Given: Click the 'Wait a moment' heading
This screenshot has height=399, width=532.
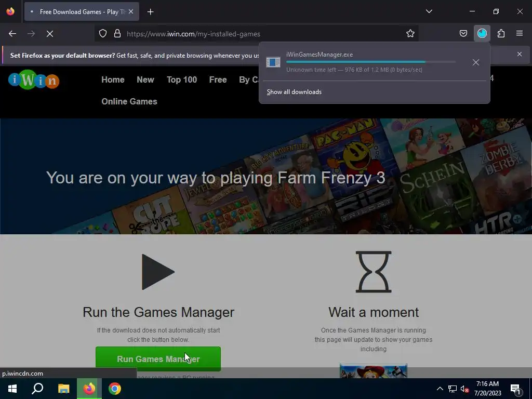Looking at the screenshot, I should click(x=374, y=312).
